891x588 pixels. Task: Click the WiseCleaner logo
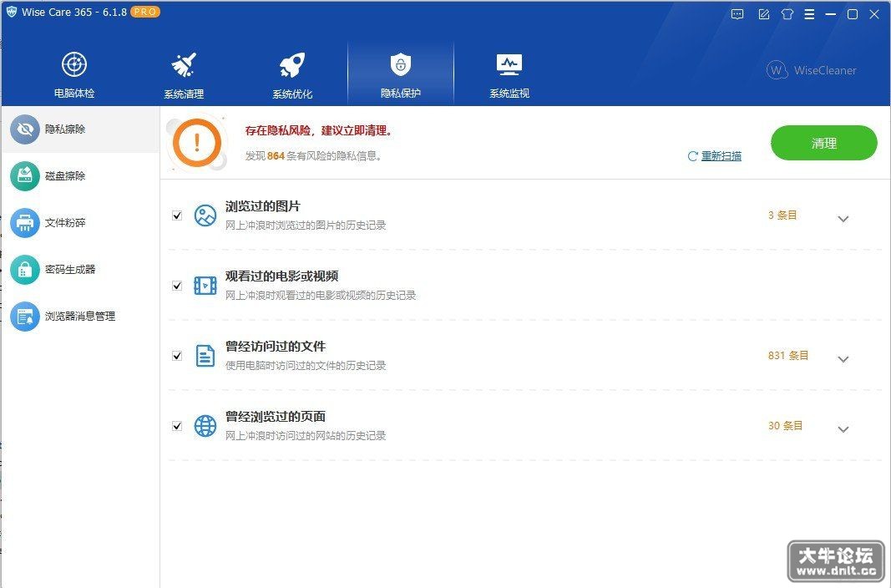(x=811, y=70)
